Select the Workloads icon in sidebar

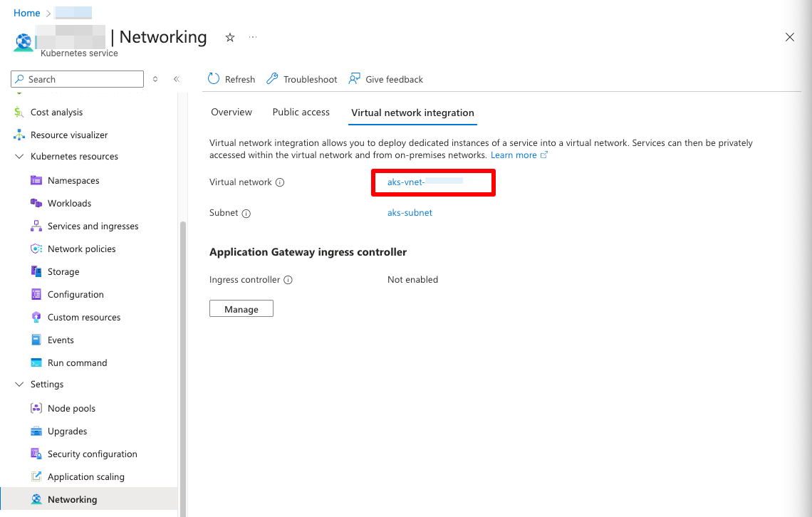(37, 203)
